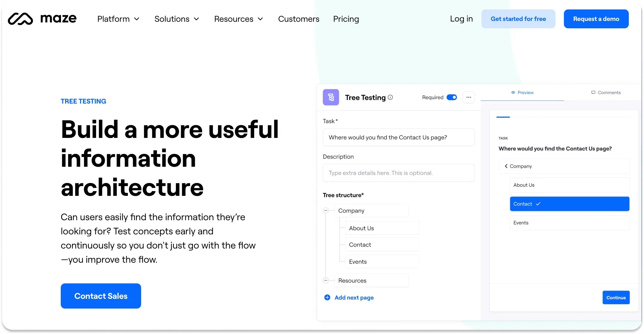The height and width of the screenshot is (334, 644).
Task: Click the checkmark on the selected Contact item
Action: click(538, 203)
